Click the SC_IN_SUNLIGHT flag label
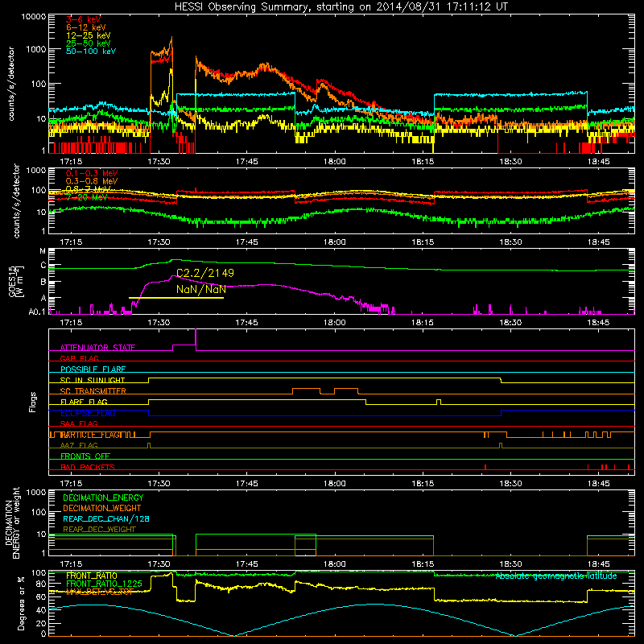This screenshot has height=644, width=644. click(x=93, y=380)
